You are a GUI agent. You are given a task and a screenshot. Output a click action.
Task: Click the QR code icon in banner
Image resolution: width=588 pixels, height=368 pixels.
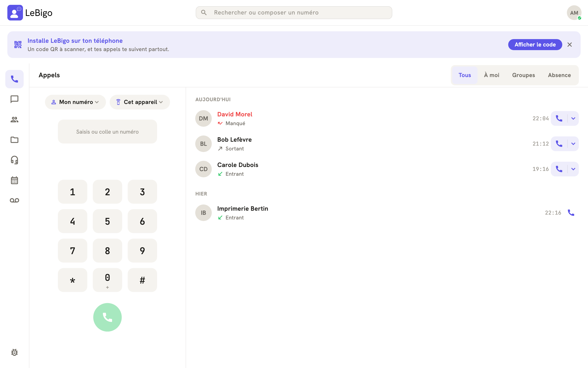pyautogui.click(x=18, y=45)
